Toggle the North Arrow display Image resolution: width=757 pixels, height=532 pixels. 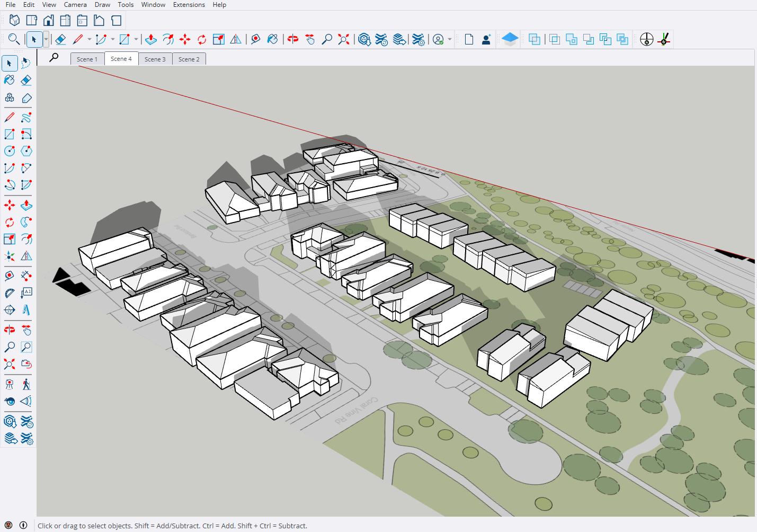pyautogui.click(x=646, y=39)
